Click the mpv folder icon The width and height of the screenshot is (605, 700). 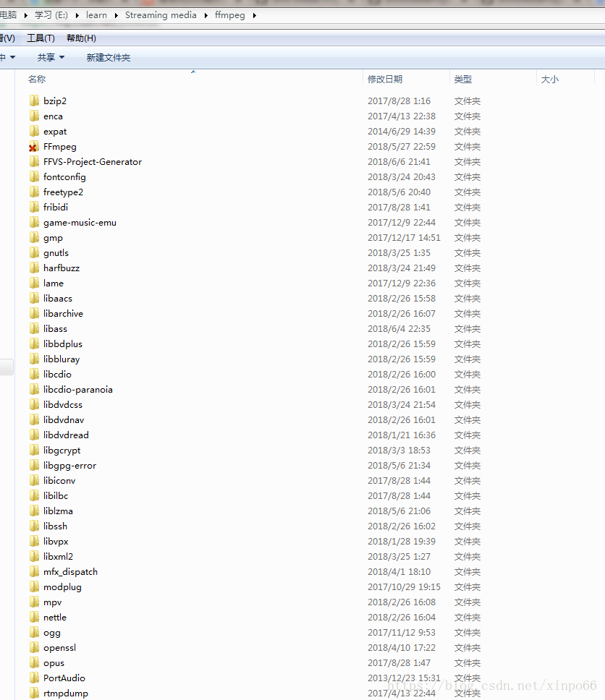point(34,602)
